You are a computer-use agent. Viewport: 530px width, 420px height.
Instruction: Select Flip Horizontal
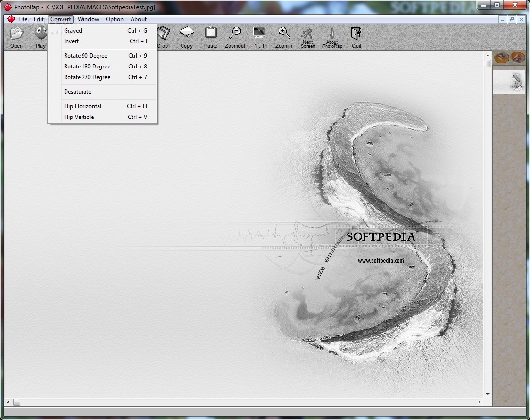(x=102, y=106)
